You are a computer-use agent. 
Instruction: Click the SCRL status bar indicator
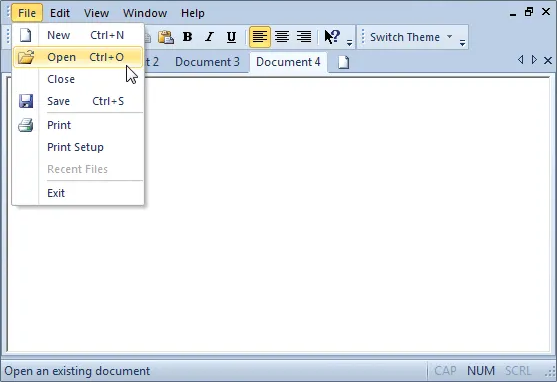518,371
